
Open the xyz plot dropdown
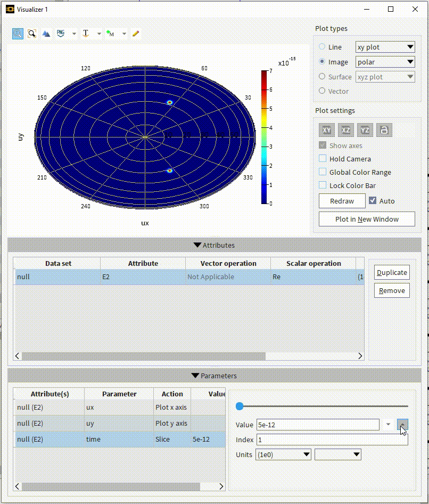pos(385,77)
